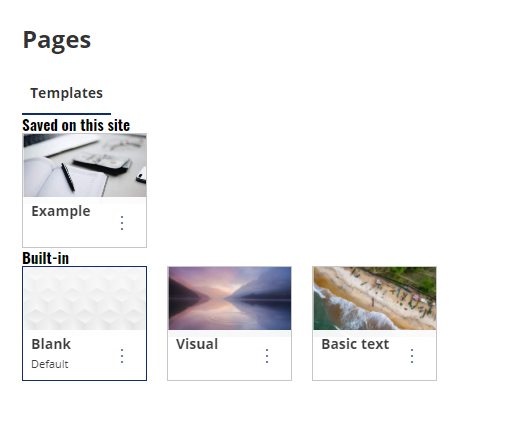Select the Example template desk thumbnail
Image resolution: width=528 pixels, height=423 pixels.
tap(85, 165)
